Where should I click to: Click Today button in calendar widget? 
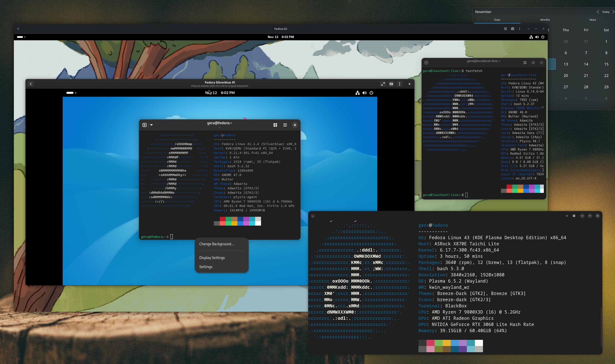pos(605,12)
